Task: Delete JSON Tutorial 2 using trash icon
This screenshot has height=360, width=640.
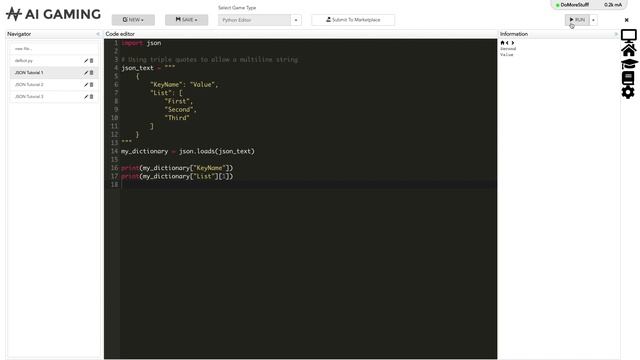Action: (91, 84)
